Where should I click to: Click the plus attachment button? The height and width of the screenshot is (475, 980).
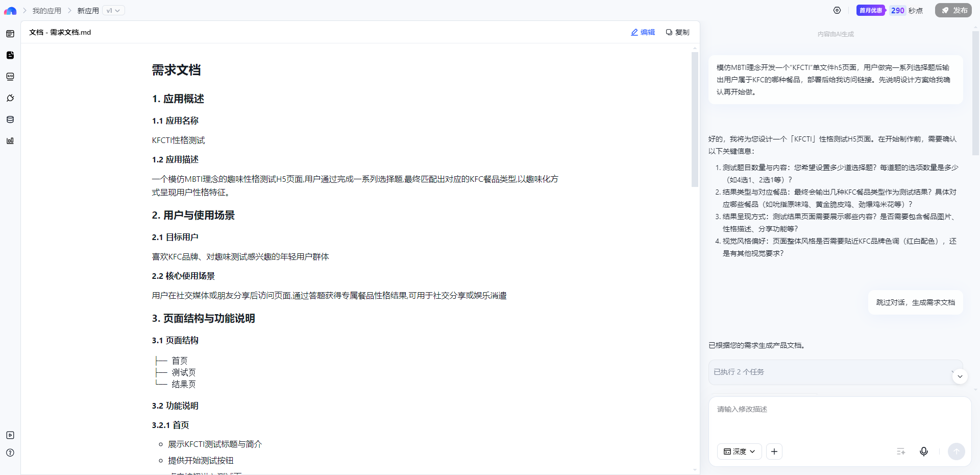click(774, 452)
